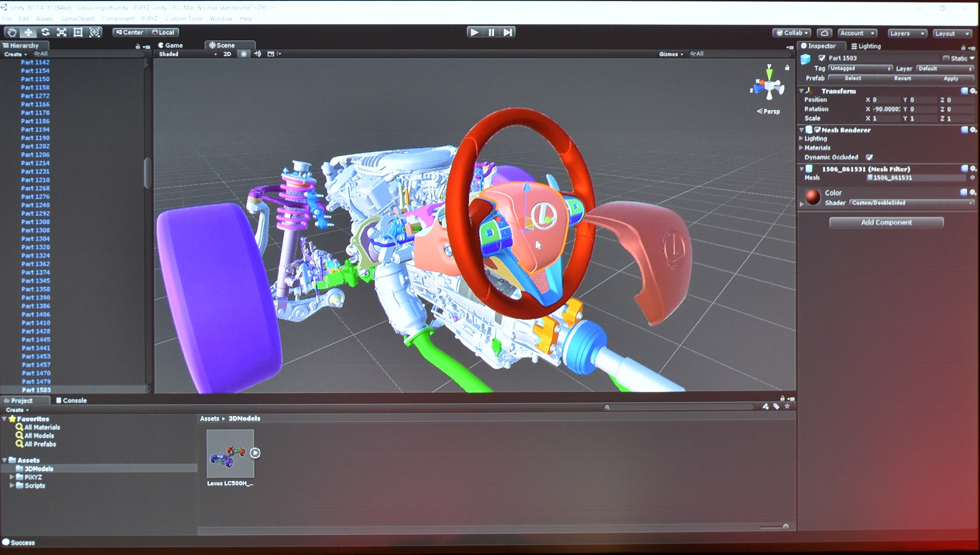
Task: Open Transform component gear settings
Action: point(973,91)
